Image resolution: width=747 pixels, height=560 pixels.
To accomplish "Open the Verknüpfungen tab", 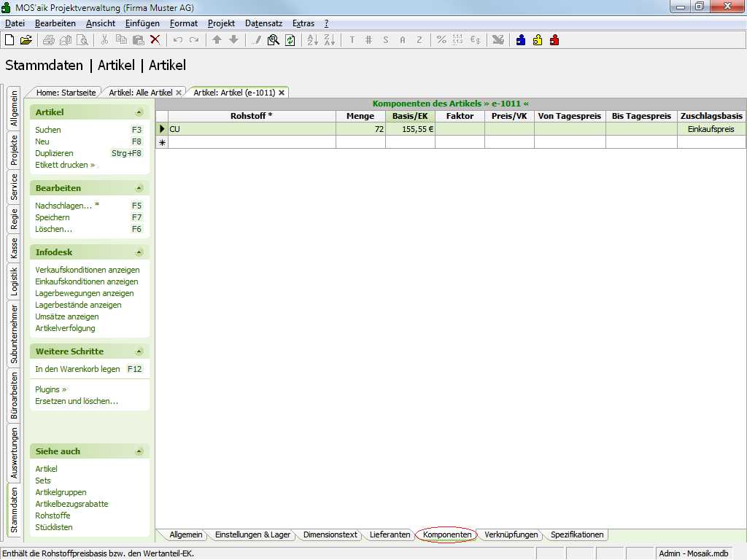I will (511, 534).
